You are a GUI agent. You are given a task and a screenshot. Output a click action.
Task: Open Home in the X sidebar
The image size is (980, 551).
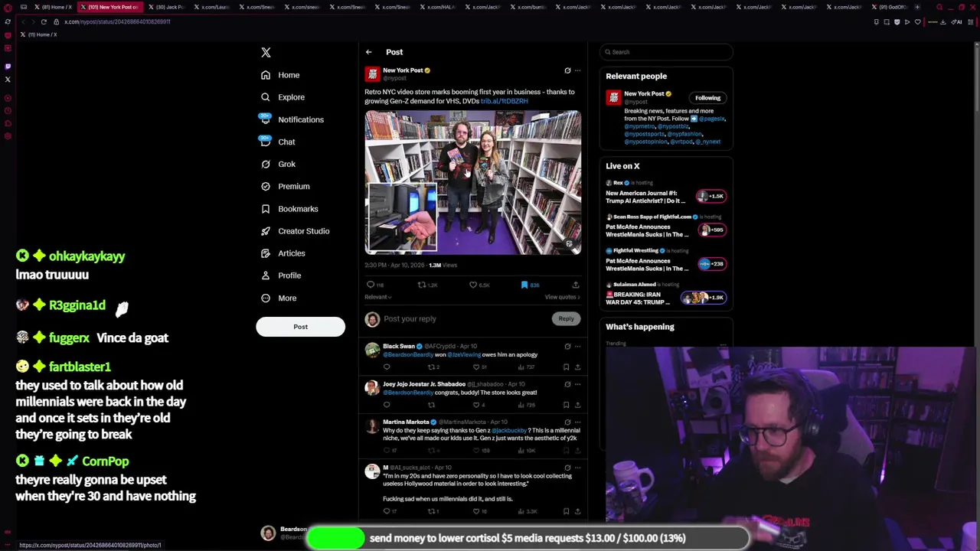(x=280, y=75)
